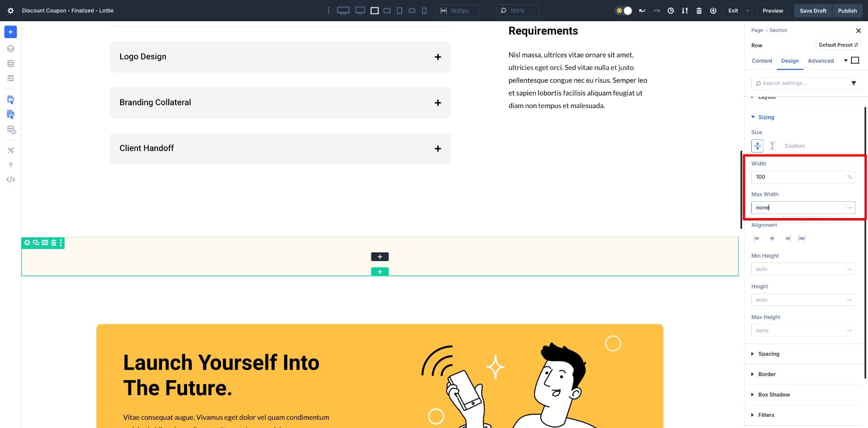Click the Publish button
Image resolution: width=868 pixels, height=428 pixels.
(x=847, y=11)
